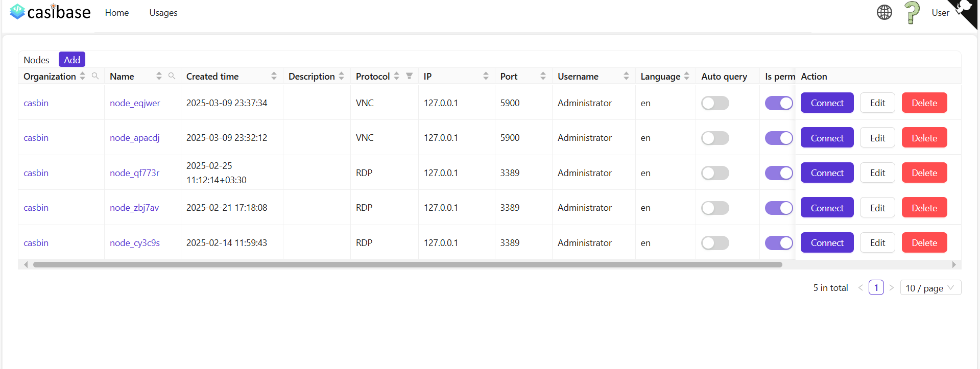
Task: Click the casibase logo icon
Action: 17,12
